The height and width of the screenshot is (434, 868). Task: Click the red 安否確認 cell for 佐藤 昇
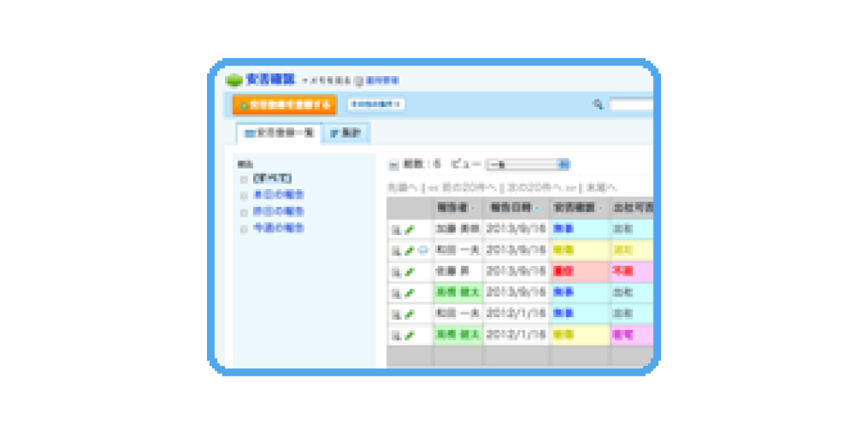pos(579,272)
